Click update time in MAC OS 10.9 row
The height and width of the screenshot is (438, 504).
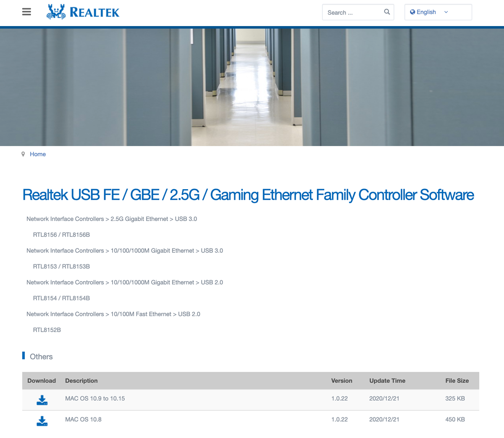click(x=384, y=398)
